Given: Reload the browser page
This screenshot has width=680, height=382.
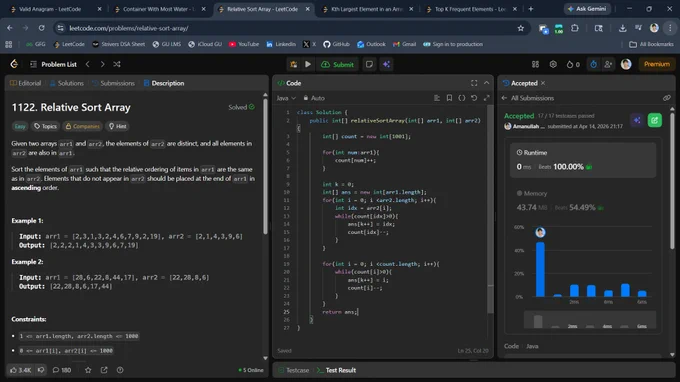Looking at the screenshot, I should (x=41, y=28).
